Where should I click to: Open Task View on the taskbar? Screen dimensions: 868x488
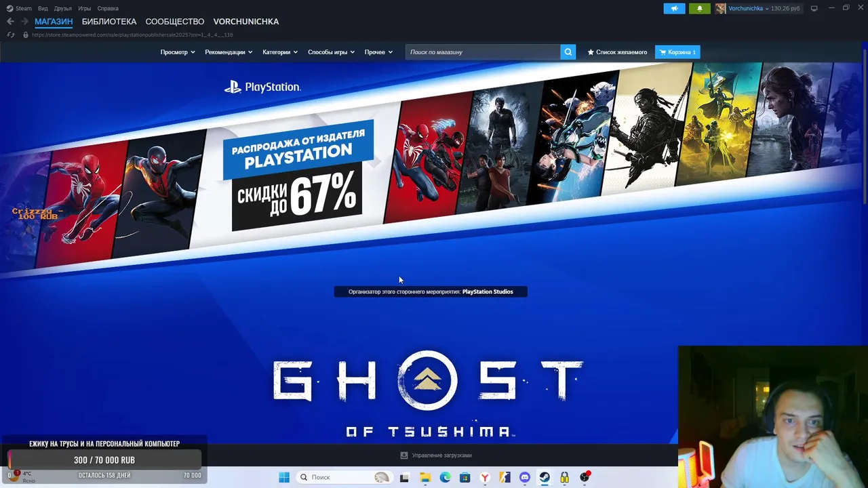tap(404, 477)
